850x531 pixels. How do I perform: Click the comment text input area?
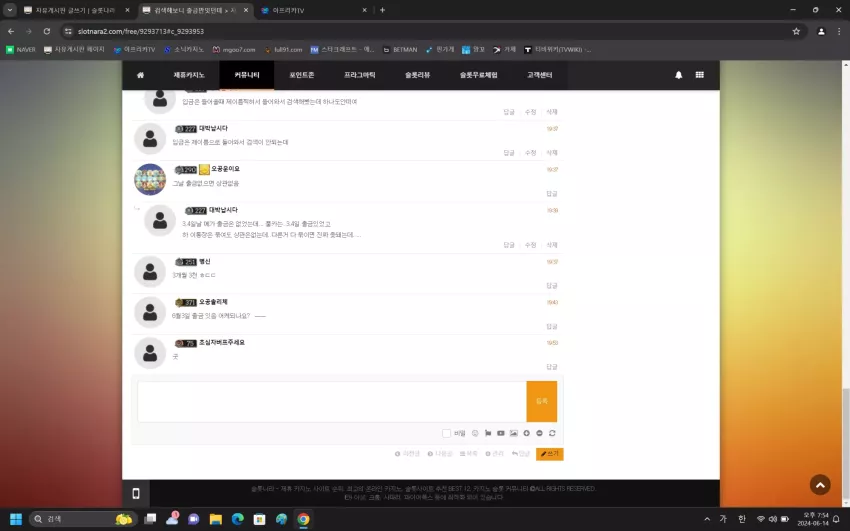332,402
